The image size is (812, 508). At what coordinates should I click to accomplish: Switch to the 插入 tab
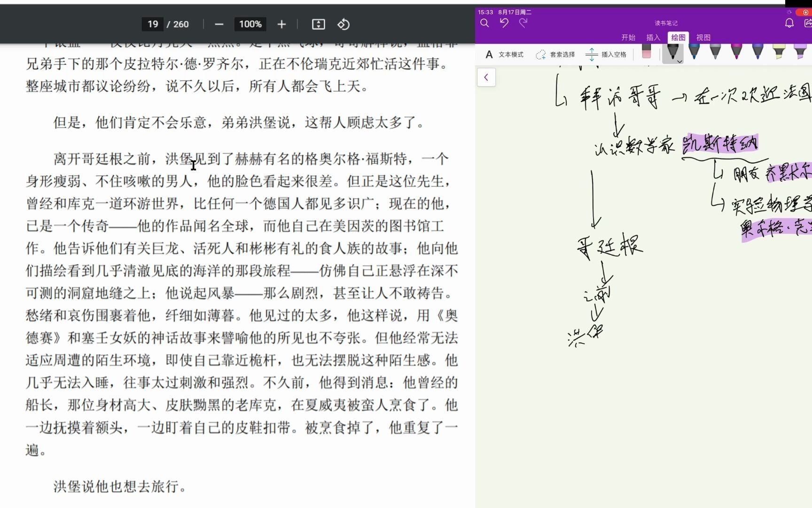pos(653,38)
